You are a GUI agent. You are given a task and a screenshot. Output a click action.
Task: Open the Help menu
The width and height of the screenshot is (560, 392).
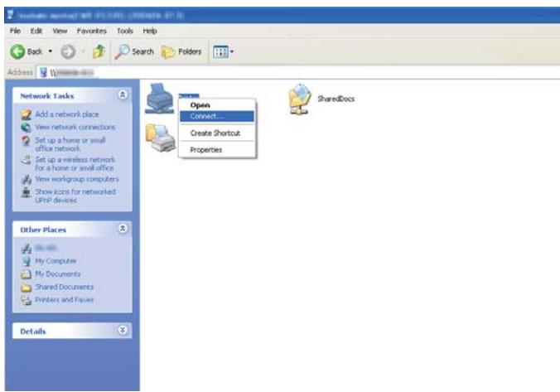(150, 31)
